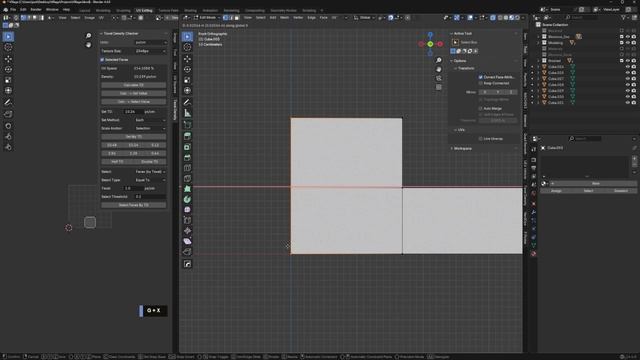Toggle X-ray display in viewport header
This screenshot has width=640, height=360.
pos(493,18)
